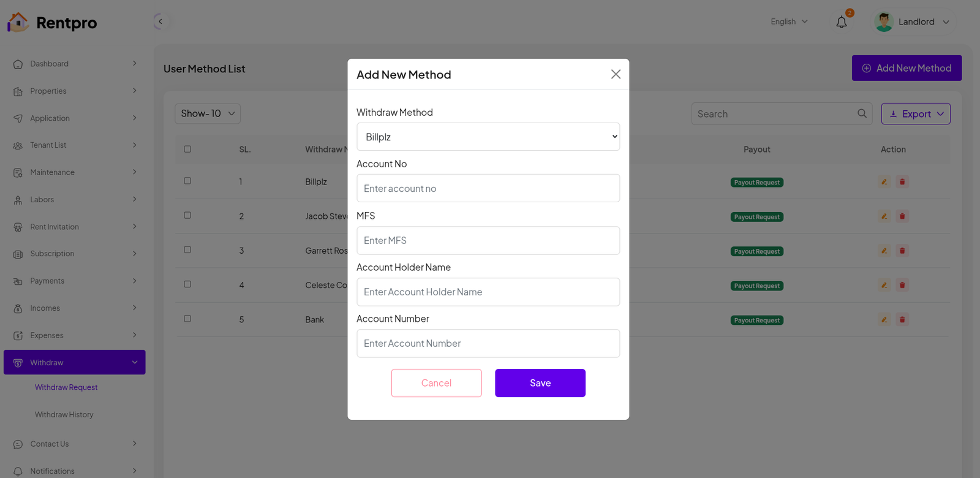Tick the checkbox for row 5
The height and width of the screenshot is (478, 980).
[x=187, y=319]
